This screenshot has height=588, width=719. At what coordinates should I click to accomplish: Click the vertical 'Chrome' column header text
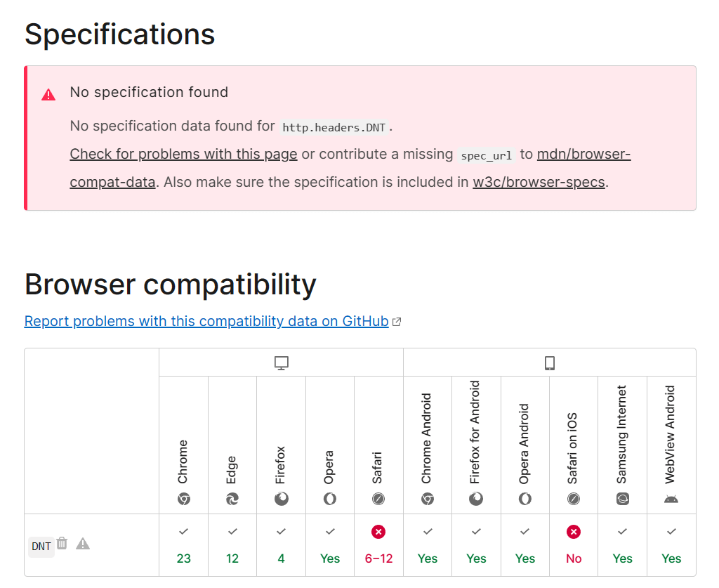tap(183, 462)
